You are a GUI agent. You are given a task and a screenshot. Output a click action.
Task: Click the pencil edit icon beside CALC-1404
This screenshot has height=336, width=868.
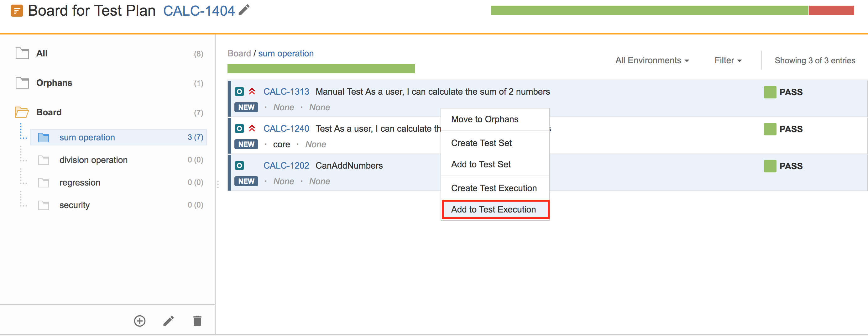coord(244,10)
